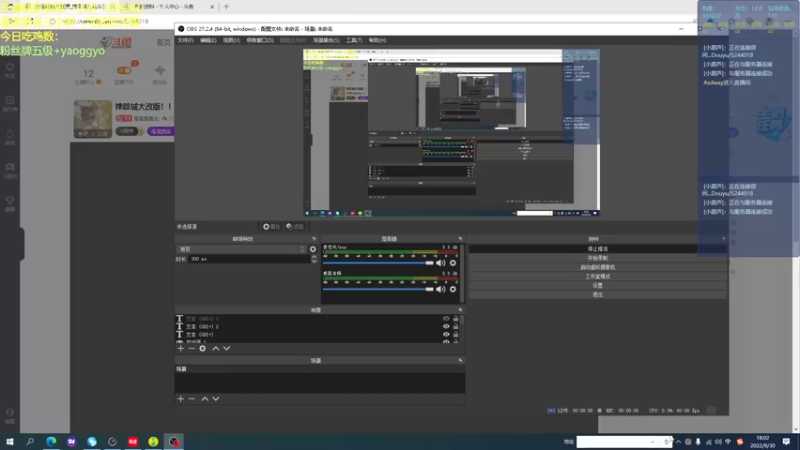Open the 帮助(H) menu in OBS
Screen dimensions: 800x450
378,40
